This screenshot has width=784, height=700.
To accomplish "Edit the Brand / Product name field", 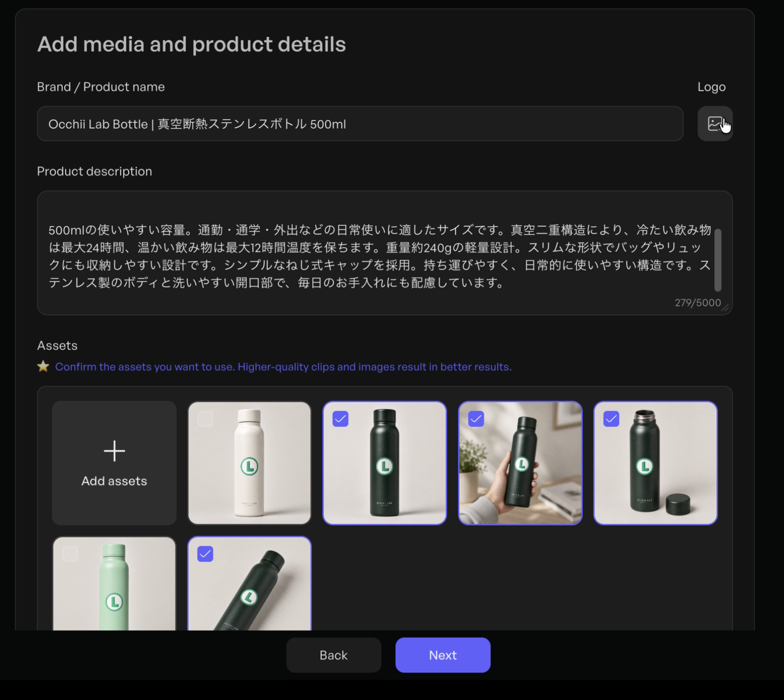I will click(x=360, y=124).
